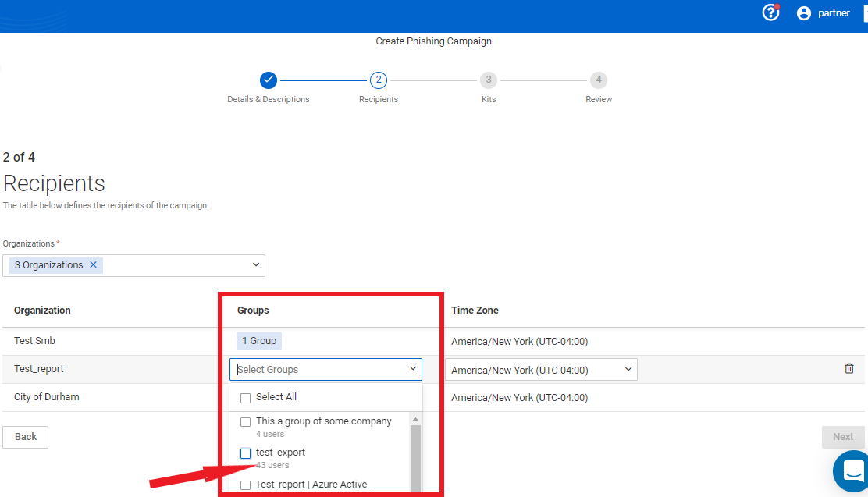Open the Test_report Time Zone dropdown
This screenshot has height=497, width=868.
[x=541, y=370]
